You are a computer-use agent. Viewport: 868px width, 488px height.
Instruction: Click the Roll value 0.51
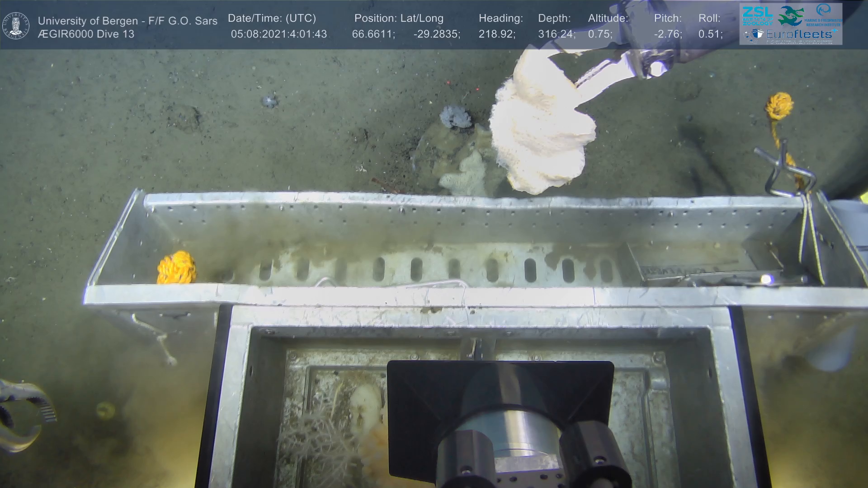[x=710, y=34]
